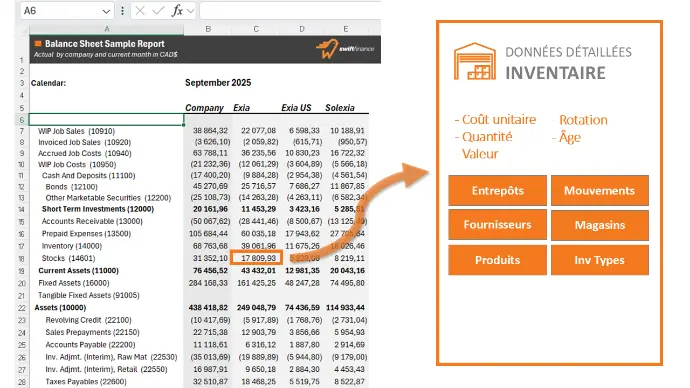Select 'Bonds (12100)' row label
This screenshot has width=690, height=388.
coord(71,187)
